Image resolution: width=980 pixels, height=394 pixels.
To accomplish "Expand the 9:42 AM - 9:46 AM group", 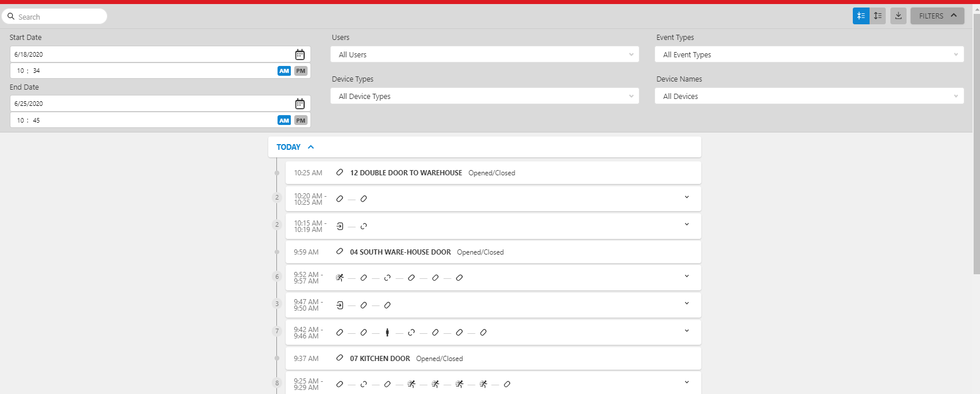I will (687, 331).
